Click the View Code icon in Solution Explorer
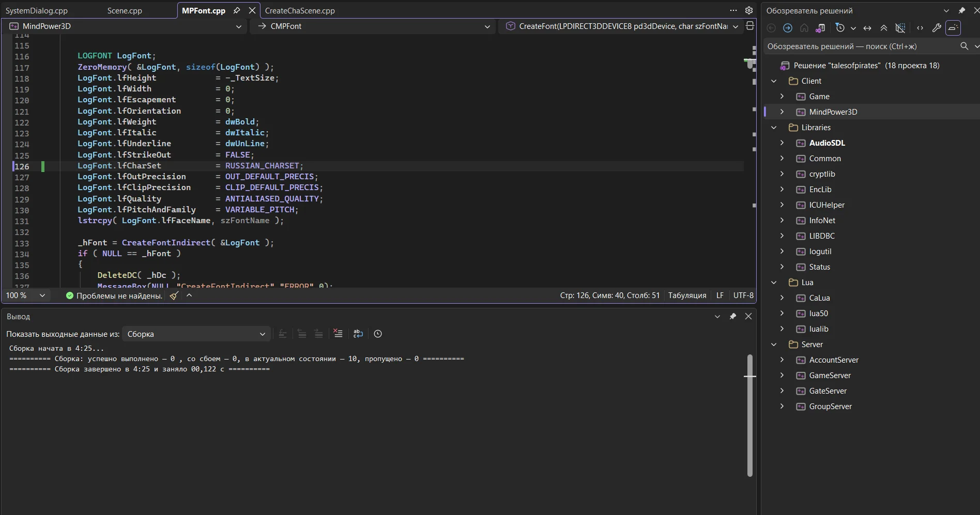 [x=920, y=28]
